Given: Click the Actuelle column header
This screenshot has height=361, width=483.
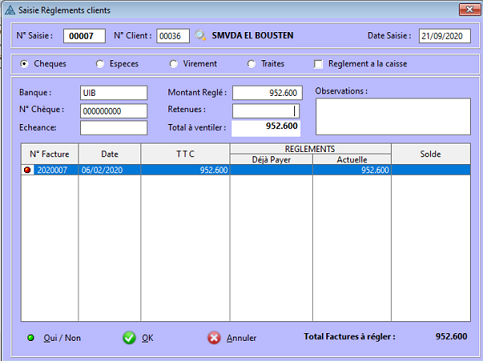Looking at the screenshot, I should [352, 159].
